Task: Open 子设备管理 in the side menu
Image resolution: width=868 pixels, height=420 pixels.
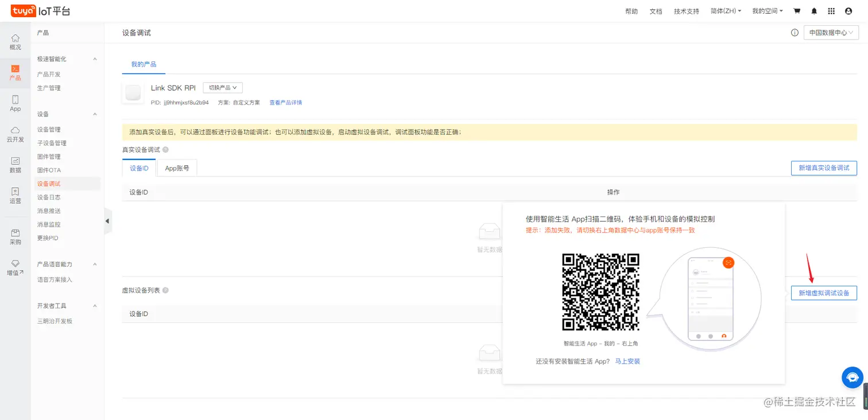Action: pos(52,143)
